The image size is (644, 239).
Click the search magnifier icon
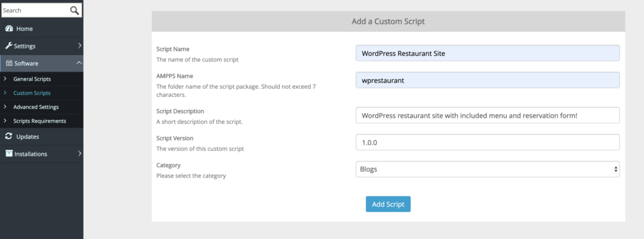(74, 10)
